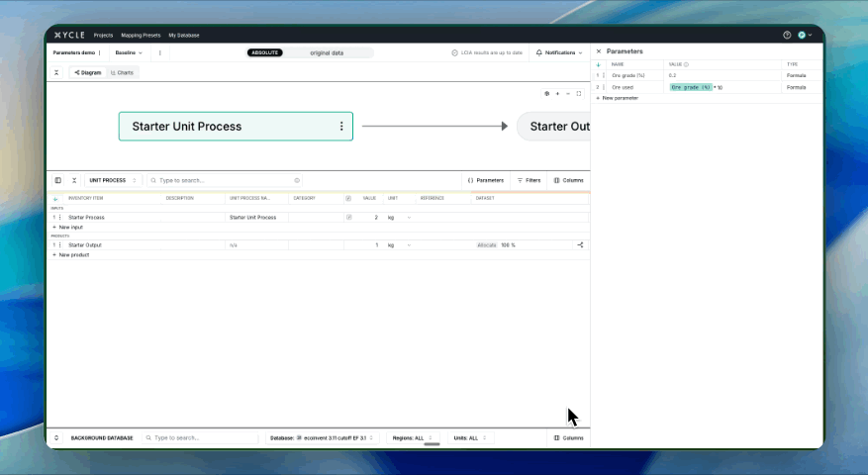This screenshot has height=475, width=868.
Task: Add a New parameter
Action: tap(618, 98)
